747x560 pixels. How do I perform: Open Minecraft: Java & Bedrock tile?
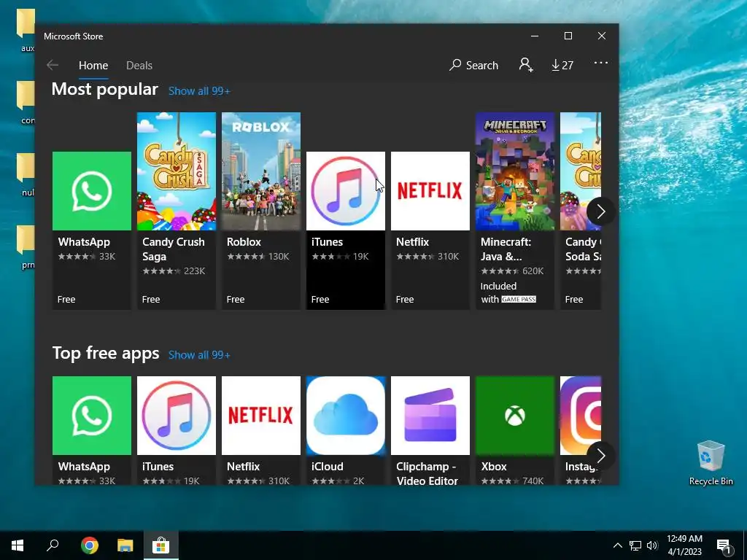point(515,211)
